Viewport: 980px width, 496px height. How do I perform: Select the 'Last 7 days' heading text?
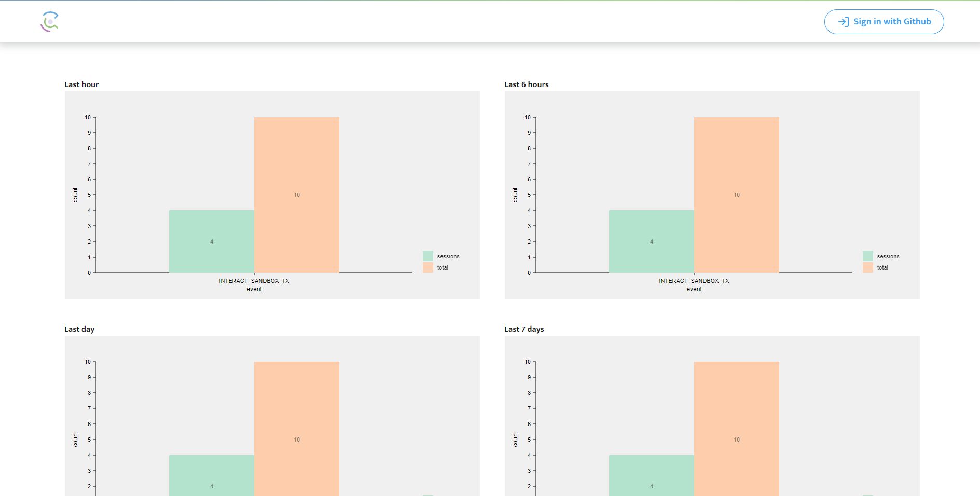pos(524,329)
